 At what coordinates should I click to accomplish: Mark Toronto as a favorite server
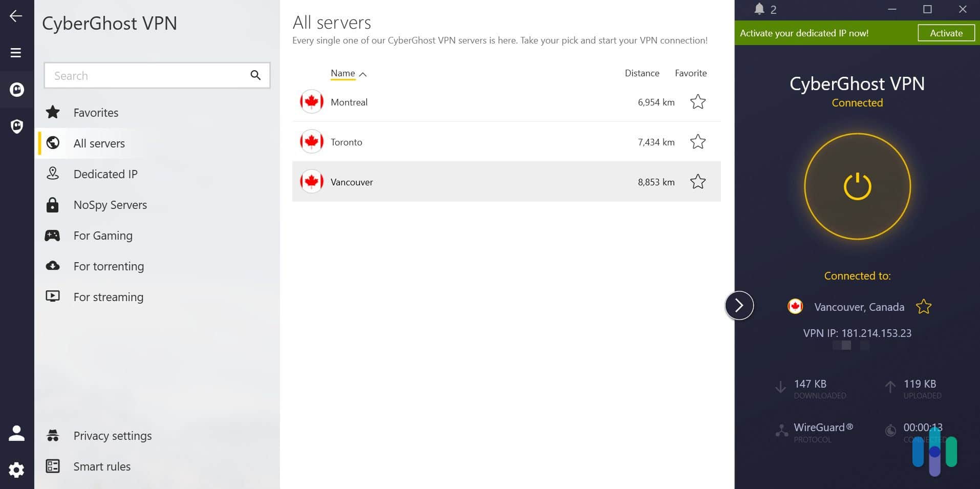697,142
